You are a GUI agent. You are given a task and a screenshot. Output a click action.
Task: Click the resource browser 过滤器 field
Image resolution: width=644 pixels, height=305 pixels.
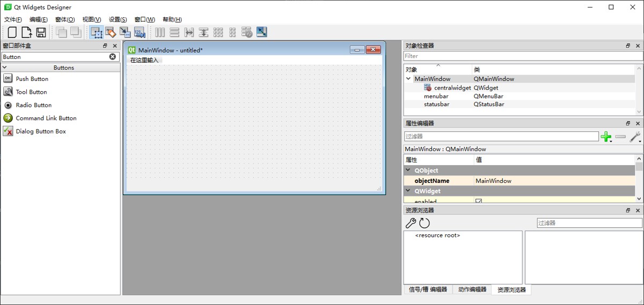589,223
